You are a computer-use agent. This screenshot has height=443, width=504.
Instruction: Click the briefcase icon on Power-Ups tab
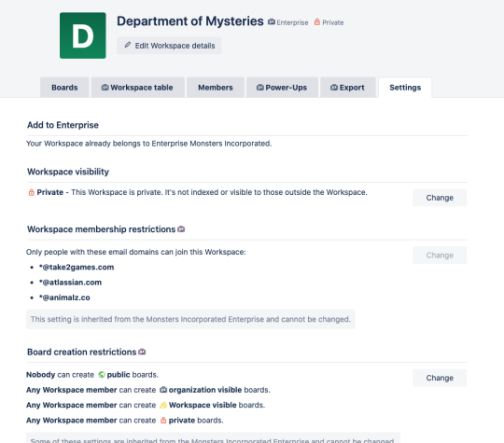pyautogui.click(x=260, y=88)
